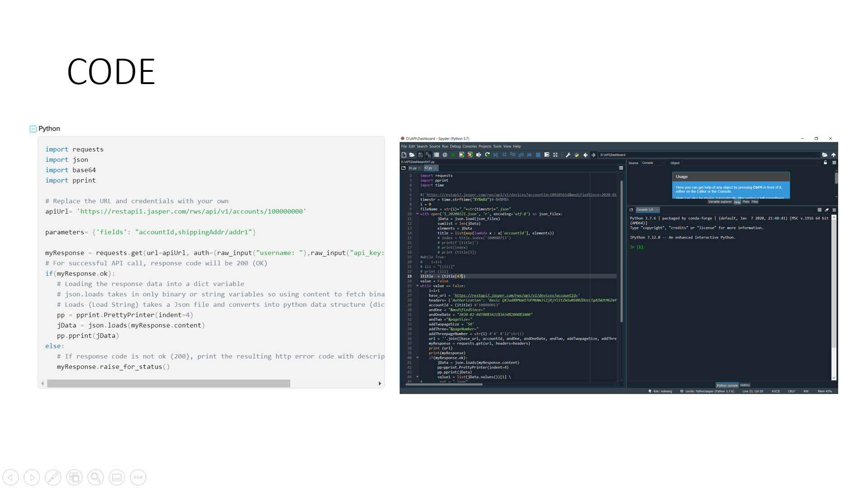The height and width of the screenshot is (488, 868).
Task: Open the slideshow pen and pointer tools
Action: pyautogui.click(x=53, y=477)
